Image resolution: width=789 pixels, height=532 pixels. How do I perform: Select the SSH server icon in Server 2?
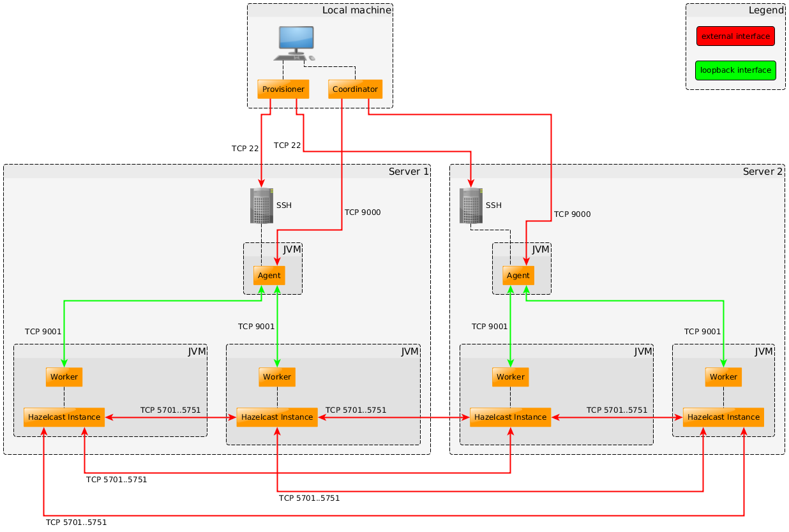470,205
